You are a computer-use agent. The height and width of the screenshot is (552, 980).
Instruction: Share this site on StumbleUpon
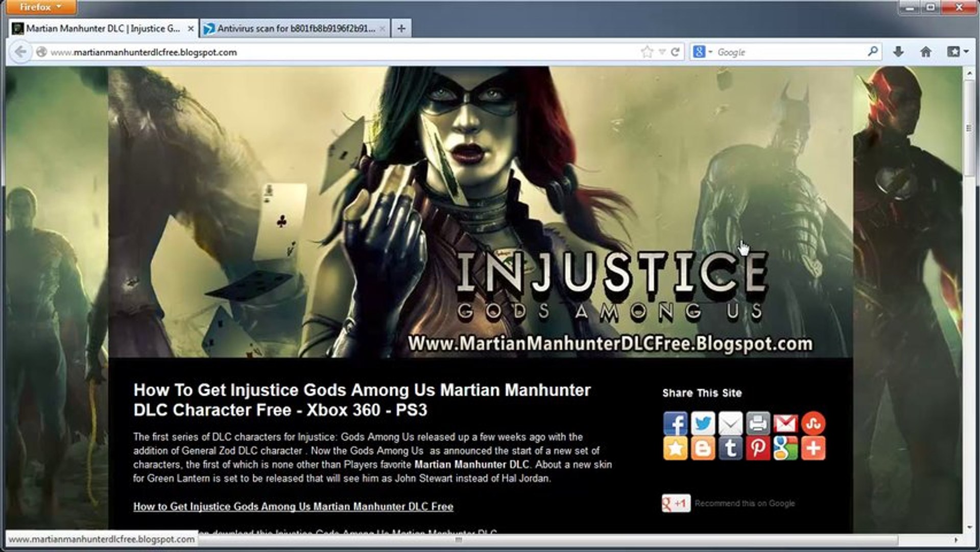pyautogui.click(x=813, y=423)
